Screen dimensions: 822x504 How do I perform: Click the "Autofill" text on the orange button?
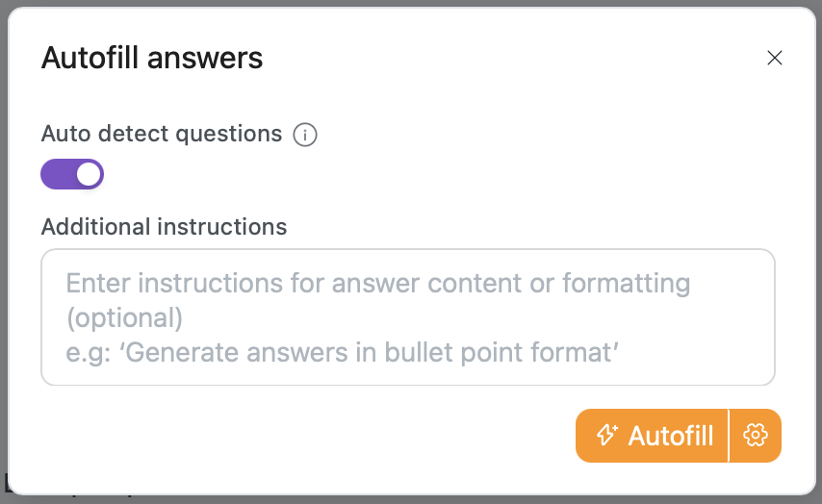[x=671, y=436]
